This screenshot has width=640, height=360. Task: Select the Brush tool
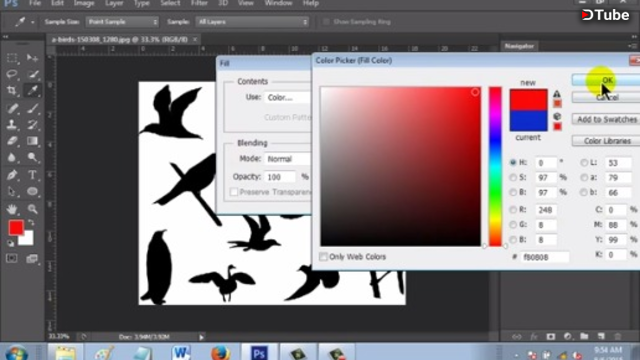tap(32, 108)
